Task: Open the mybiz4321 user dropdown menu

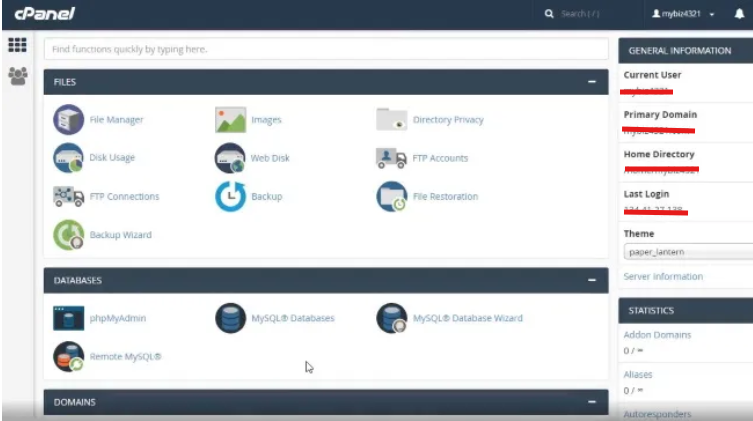Action: 683,14
